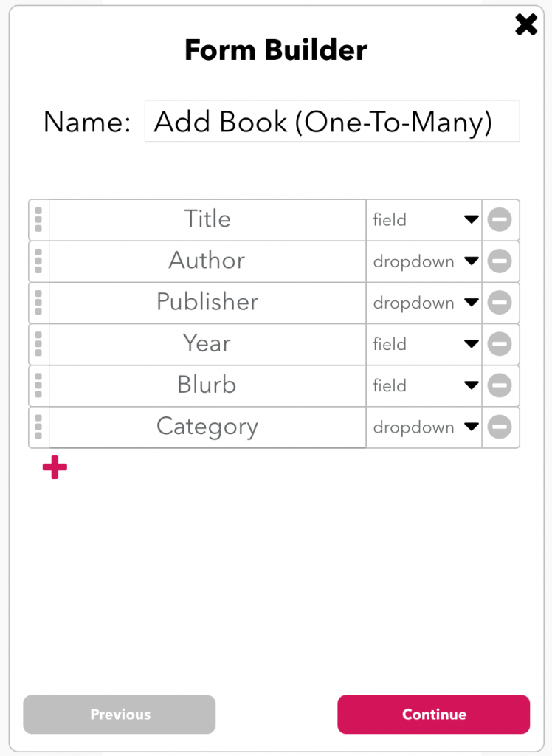This screenshot has height=756, width=552.
Task: Click the drag handle beside Blurb
Action: pos(38,385)
